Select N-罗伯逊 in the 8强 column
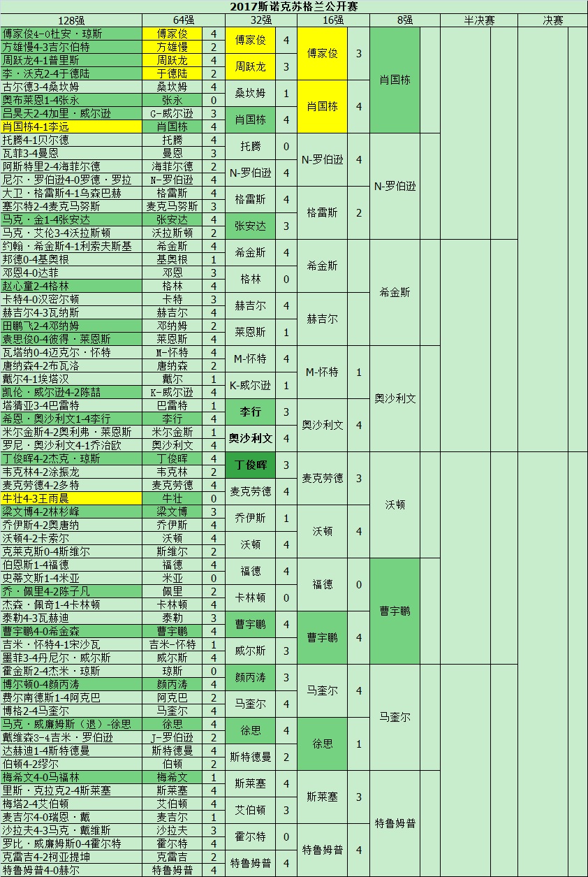 [x=395, y=186]
